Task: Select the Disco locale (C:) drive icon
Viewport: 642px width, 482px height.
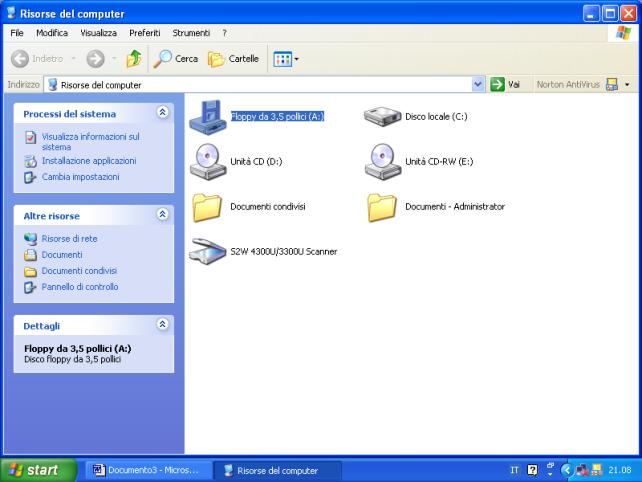Action: [382, 117]
